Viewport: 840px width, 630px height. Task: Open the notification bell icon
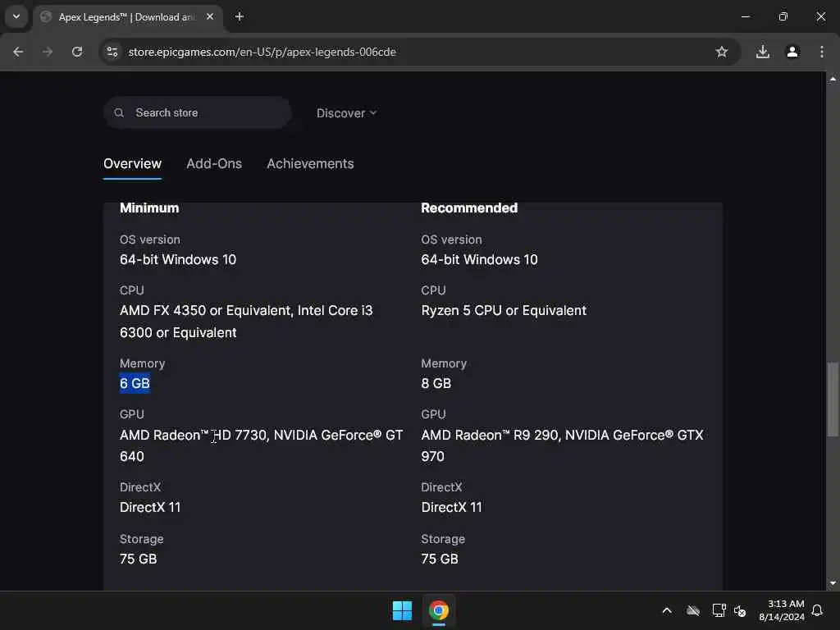(817, 610)
